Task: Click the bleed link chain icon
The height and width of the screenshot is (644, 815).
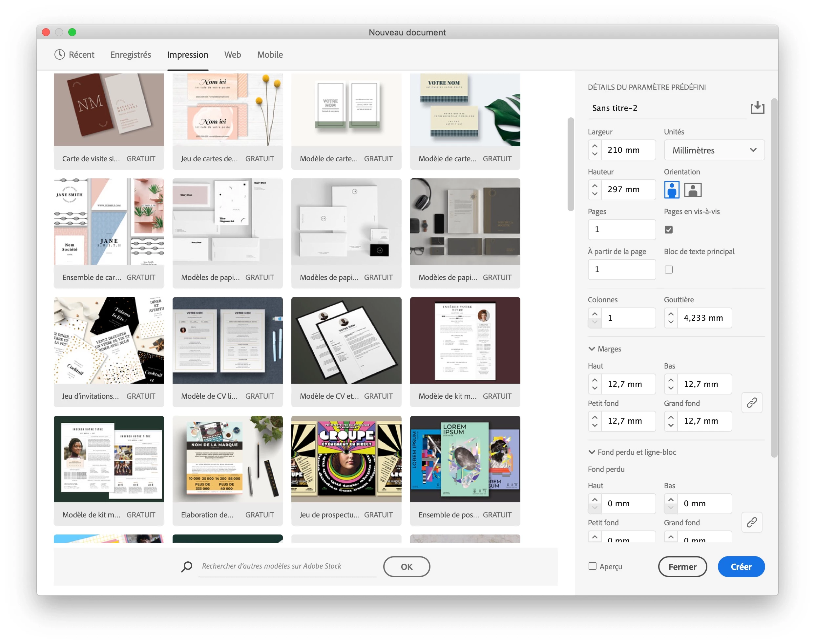Action: 752,522
